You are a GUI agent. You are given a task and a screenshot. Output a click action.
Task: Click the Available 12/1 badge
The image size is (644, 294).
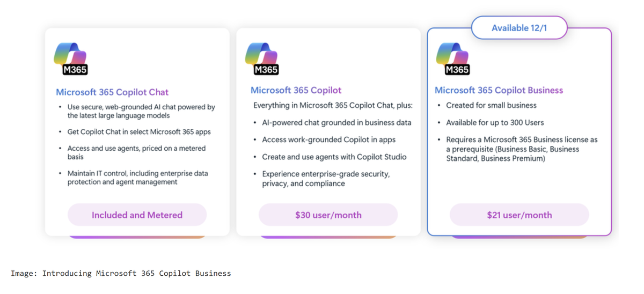(519, 28)
